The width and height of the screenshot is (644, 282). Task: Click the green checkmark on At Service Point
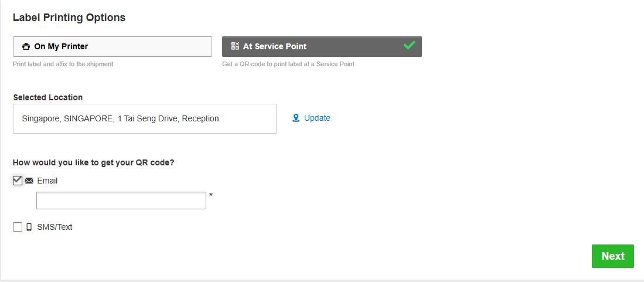(409, 45)
